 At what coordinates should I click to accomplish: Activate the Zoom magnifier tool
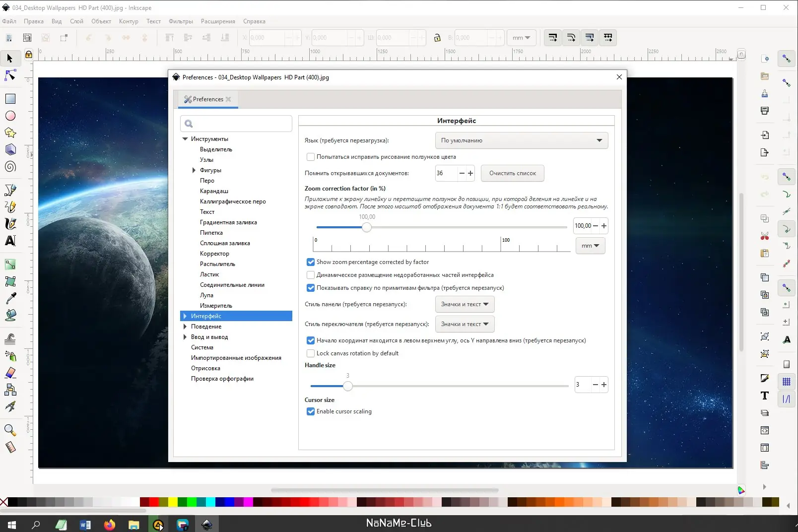click(x=10, y=430)
